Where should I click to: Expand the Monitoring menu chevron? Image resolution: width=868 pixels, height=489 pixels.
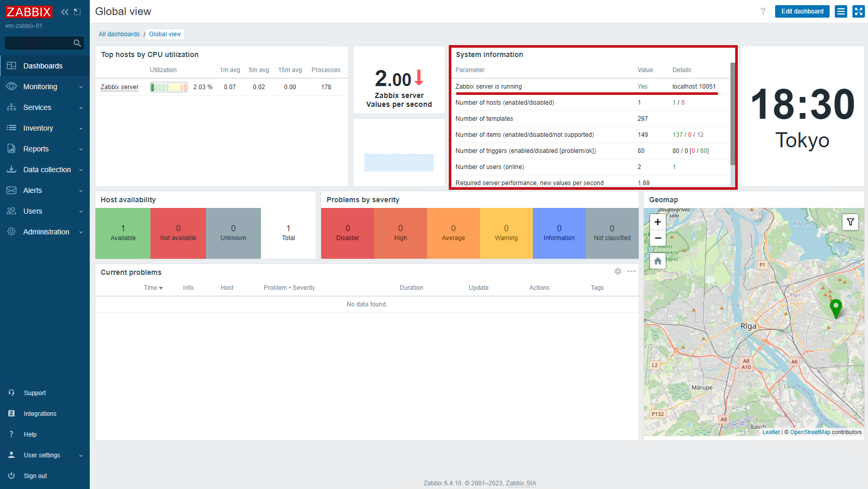81,87
